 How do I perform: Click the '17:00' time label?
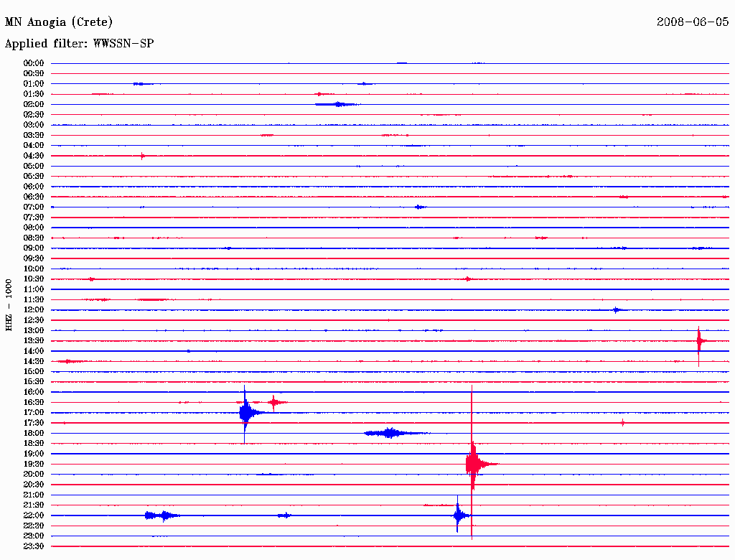[34, 413]
